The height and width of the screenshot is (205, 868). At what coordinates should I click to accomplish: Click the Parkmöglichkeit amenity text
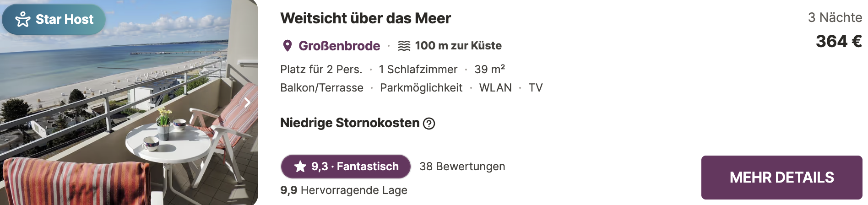click(421, 87)
